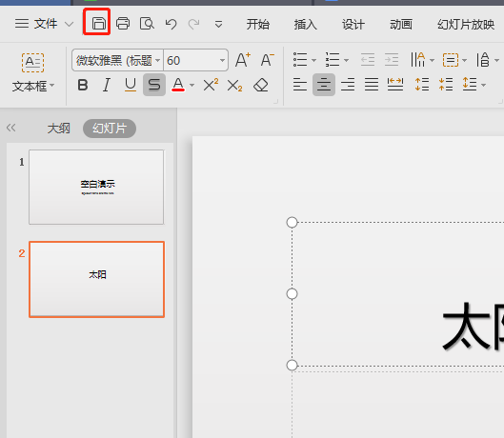Expand the arrow next to 文件

pyautogui.click(x=69, y=24)
